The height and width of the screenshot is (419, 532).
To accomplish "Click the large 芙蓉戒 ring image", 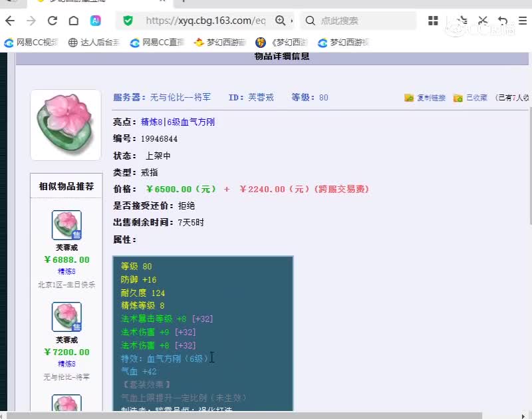I will tap(65, 124).
